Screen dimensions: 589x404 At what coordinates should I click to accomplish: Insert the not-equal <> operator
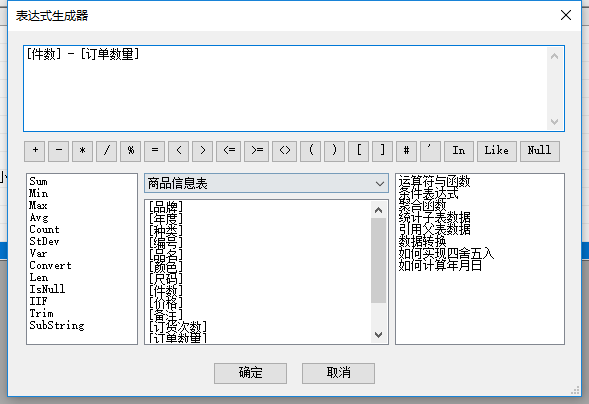285,151
